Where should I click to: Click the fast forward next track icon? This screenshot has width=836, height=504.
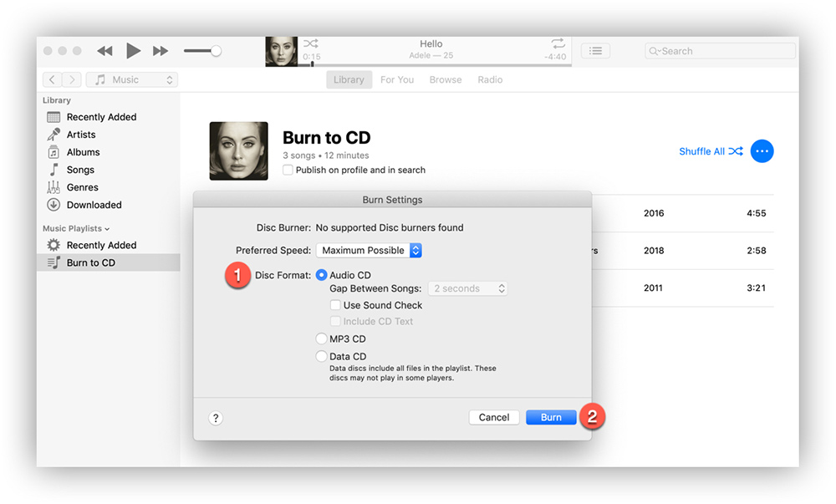161,51
